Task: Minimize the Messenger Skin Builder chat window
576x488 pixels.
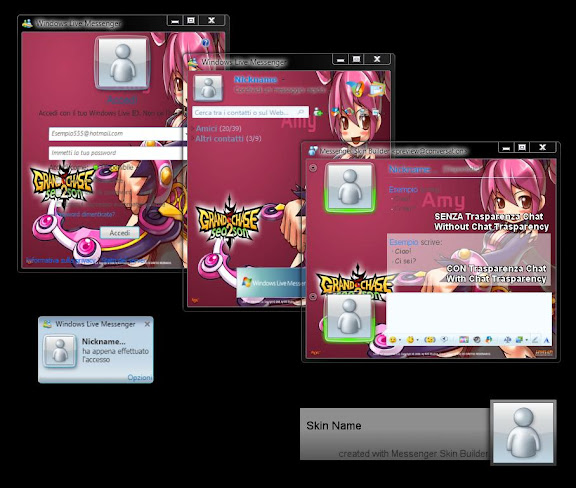Action: click(x=506, y=148)
